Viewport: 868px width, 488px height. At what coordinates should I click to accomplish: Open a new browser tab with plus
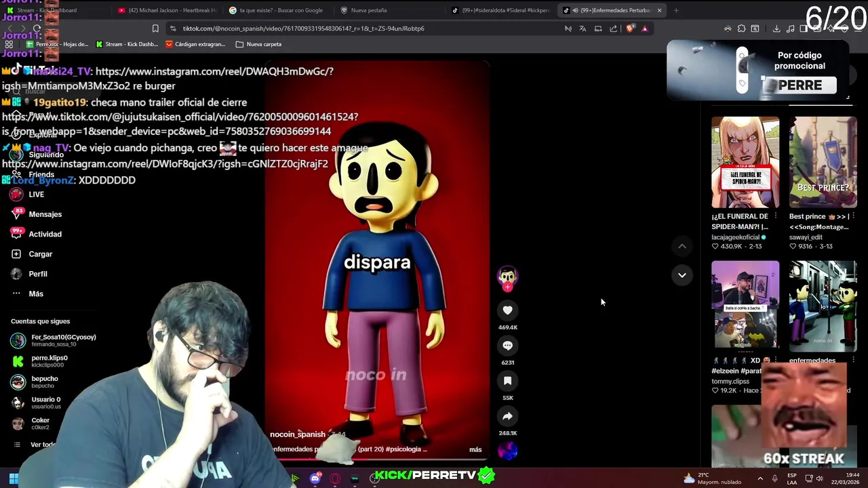click(676, 10)
